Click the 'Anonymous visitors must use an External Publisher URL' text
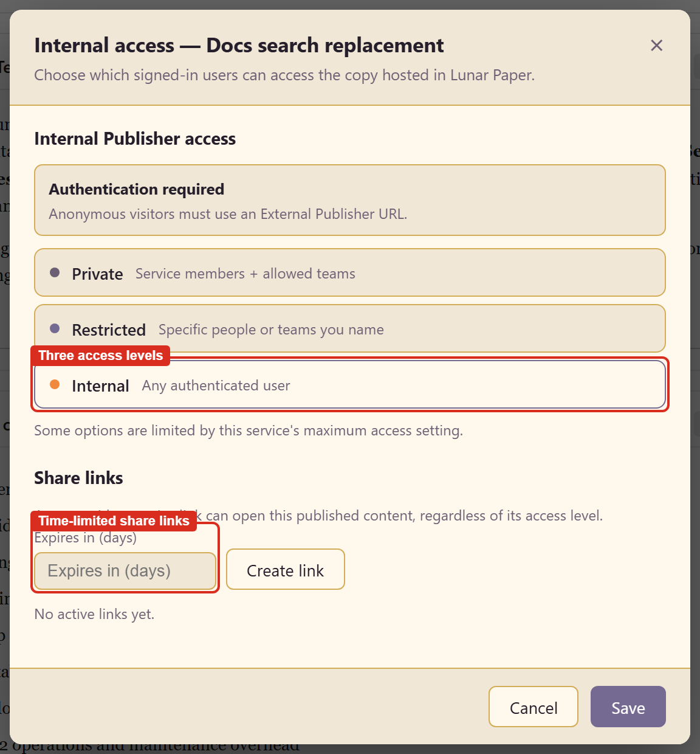The height and width of the screenshot is (754, 700). (228, 214)
